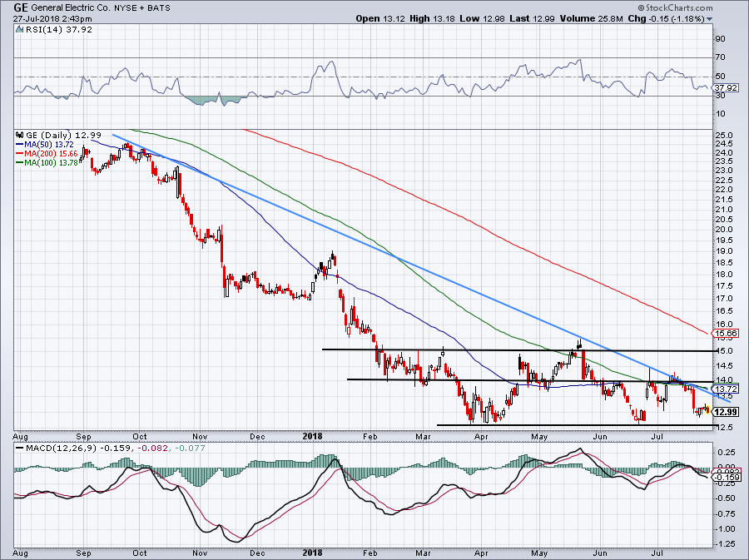This screenshot has width=749, height=560.
Task: Click the candlestick icon beside GE (Daily)
Action: pyautogui.click(x=20, y=135)
